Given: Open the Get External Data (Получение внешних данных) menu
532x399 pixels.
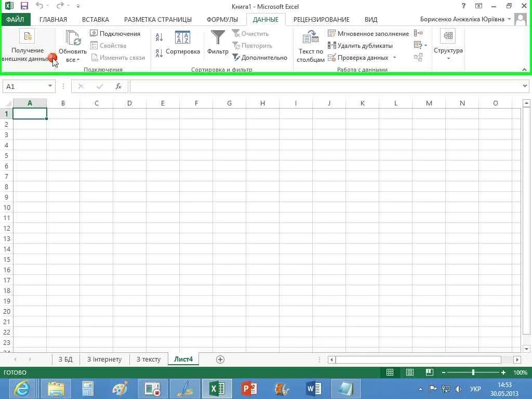Looking at the screenshot, I should coord(28,46).
